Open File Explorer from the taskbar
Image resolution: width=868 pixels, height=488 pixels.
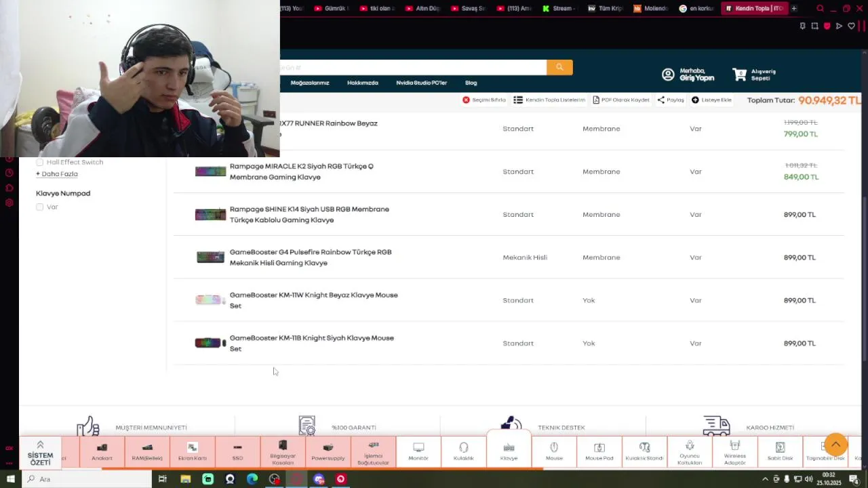coord(185,479)
